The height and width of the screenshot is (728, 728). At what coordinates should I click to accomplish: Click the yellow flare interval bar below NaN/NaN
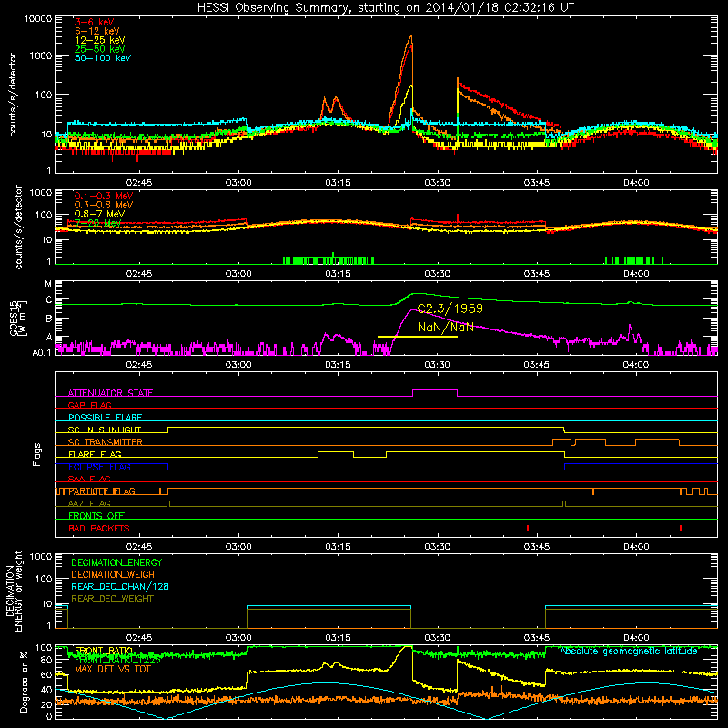point(418,337)
